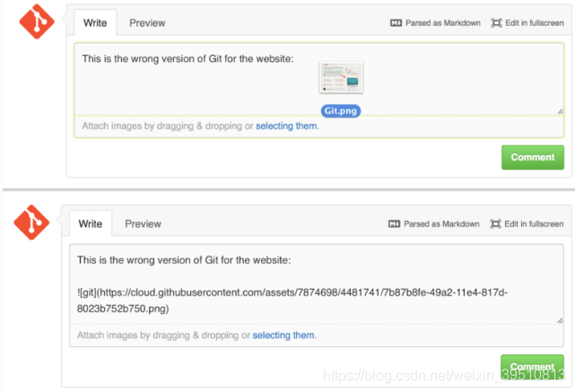Switch to Preview tab in upper comment box
575x392 pixels.
pyautogui.click(x=147, y=22)
